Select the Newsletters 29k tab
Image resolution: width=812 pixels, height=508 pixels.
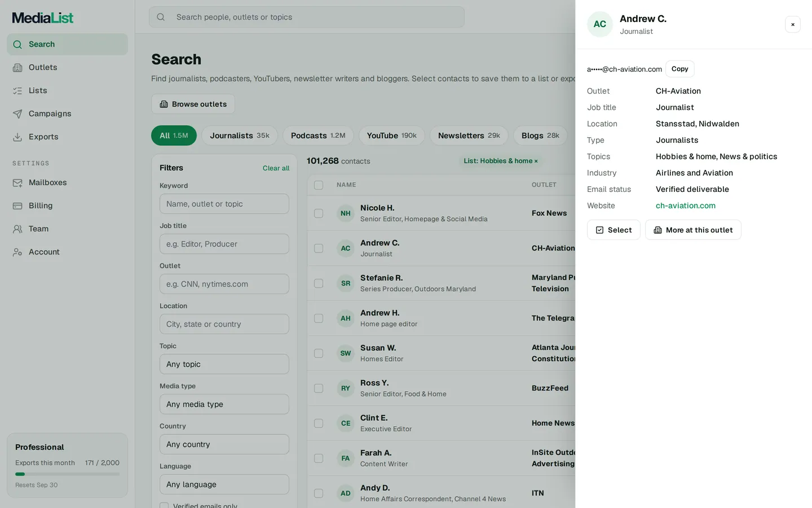coord(469,135)
